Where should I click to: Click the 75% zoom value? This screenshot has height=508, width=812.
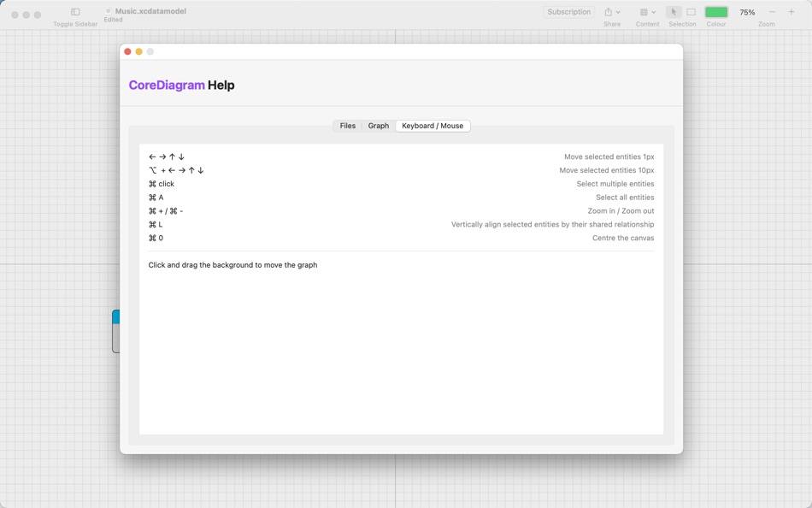[x=747, y=13]
